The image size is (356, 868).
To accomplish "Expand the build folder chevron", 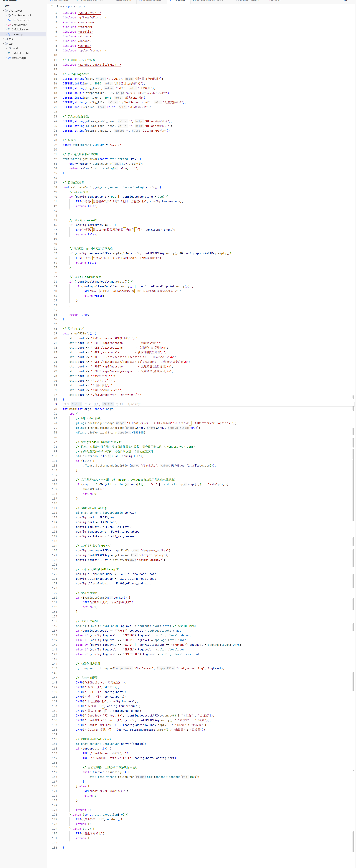I will coord(6,48).
